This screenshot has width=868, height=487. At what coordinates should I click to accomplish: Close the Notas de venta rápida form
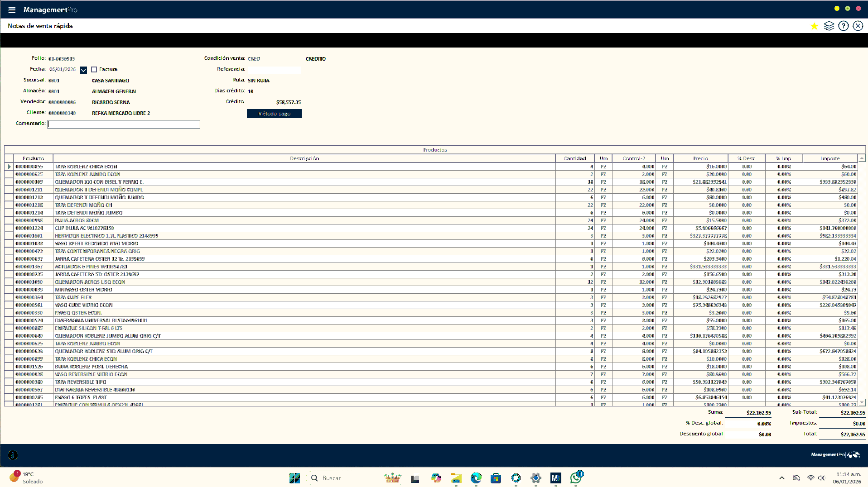click(x=858, y=26)
